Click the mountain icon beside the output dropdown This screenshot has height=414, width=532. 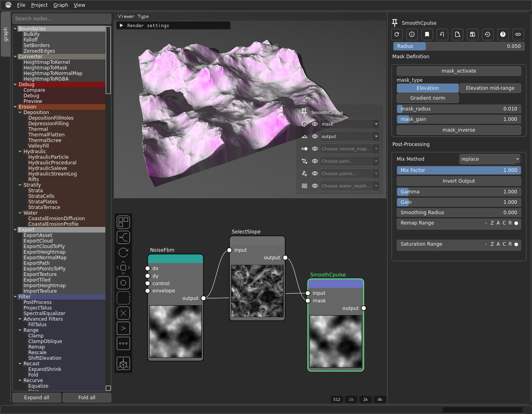[x=305, y=136]
